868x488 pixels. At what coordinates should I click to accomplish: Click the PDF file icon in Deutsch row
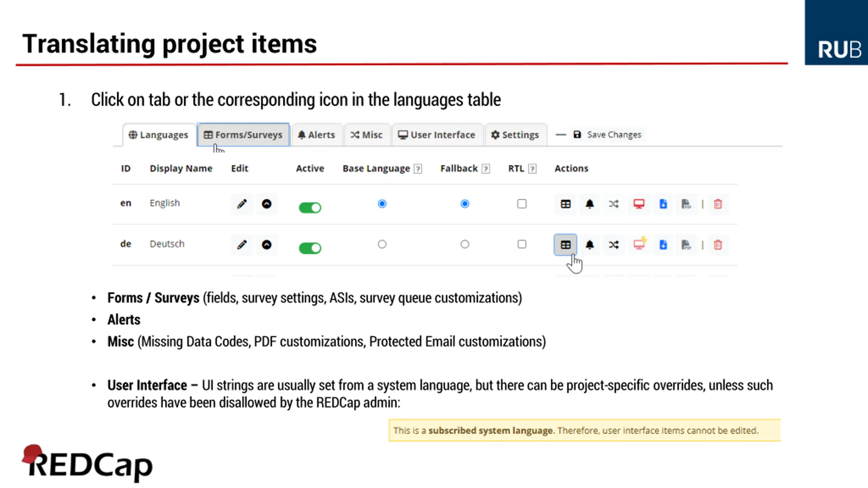point(686,245)
